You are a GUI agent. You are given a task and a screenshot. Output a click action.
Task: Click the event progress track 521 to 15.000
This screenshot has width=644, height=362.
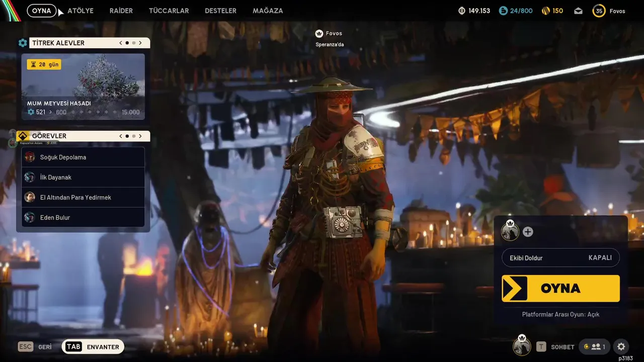(84, 112)
